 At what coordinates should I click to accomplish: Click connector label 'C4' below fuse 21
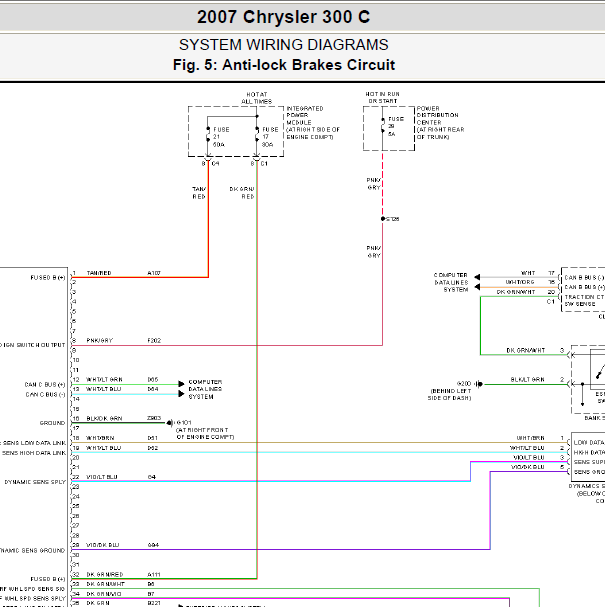[x=215, y=164]
